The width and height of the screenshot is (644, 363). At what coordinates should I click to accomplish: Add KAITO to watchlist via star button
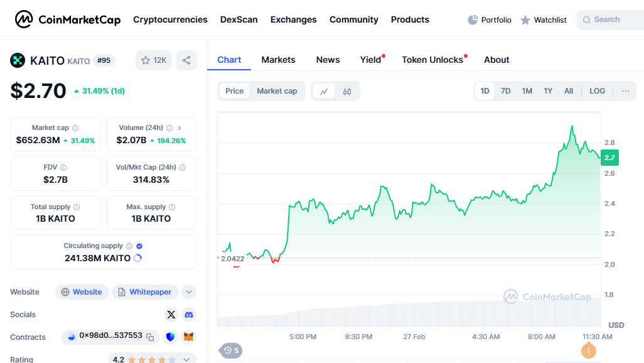point(153,60)
